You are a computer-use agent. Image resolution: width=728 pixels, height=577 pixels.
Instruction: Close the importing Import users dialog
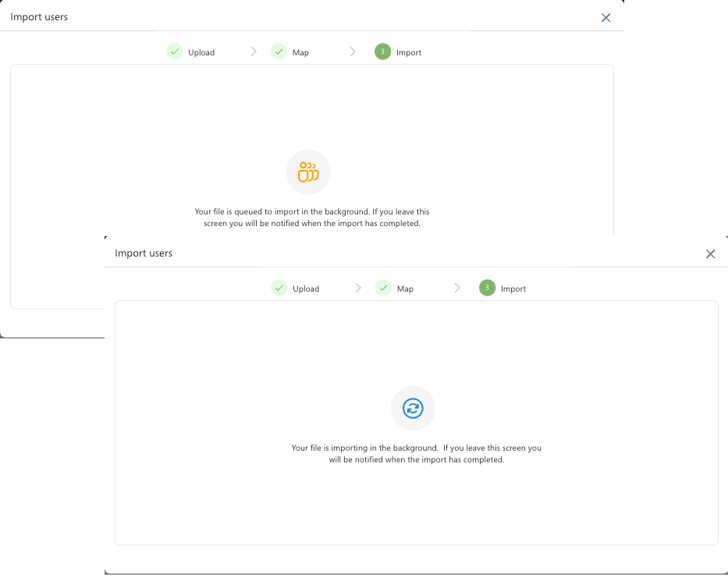710,254
